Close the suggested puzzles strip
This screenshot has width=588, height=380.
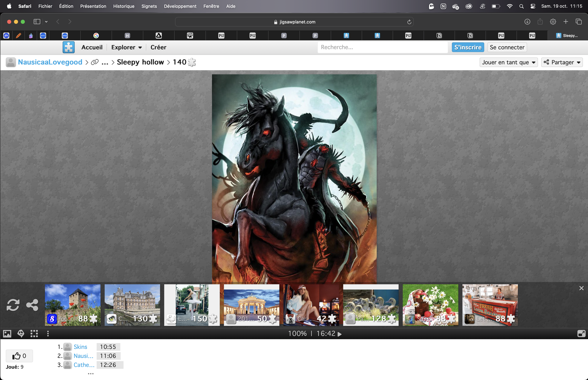click(x=581, y=288)
